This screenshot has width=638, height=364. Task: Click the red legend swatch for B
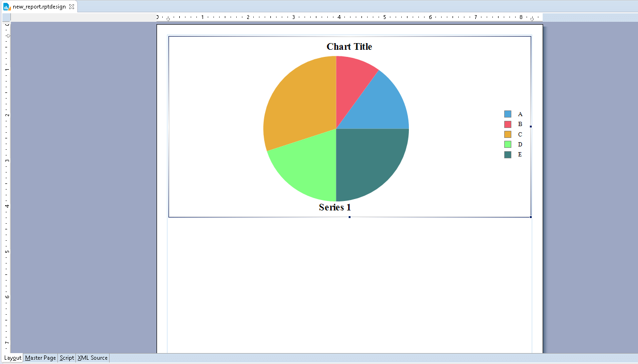[x=508, y=124]
